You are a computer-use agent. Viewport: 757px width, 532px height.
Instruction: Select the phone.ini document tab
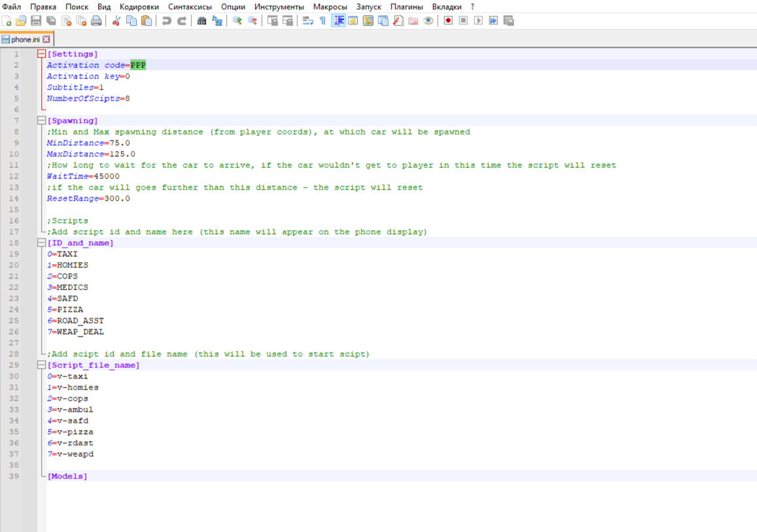[25, 39]
